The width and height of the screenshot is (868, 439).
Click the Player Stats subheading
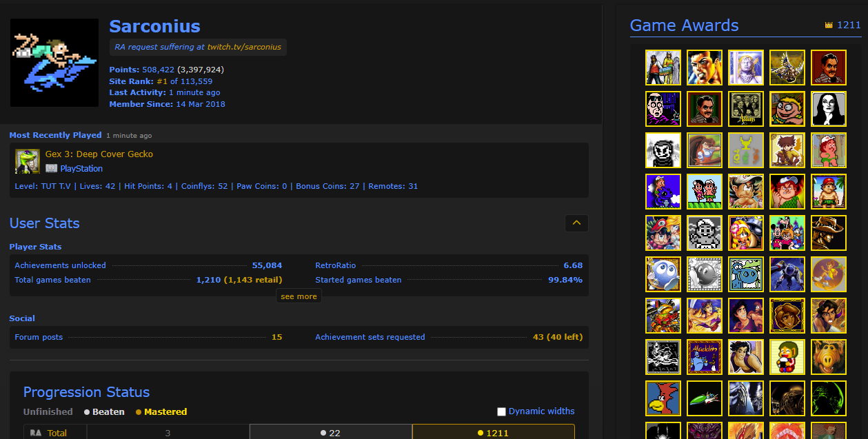click(35, 247)
